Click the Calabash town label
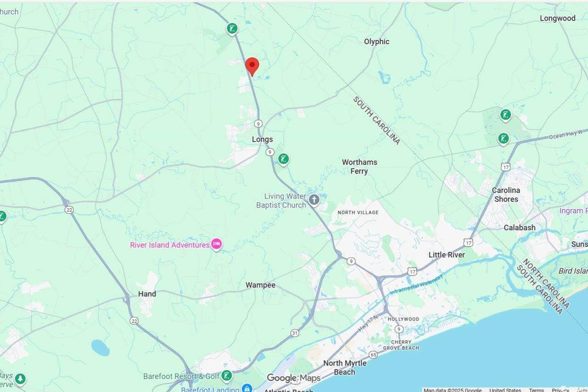The height and width of the screenshot is (392, 588). pyautogui.click(x=520, y=227)
